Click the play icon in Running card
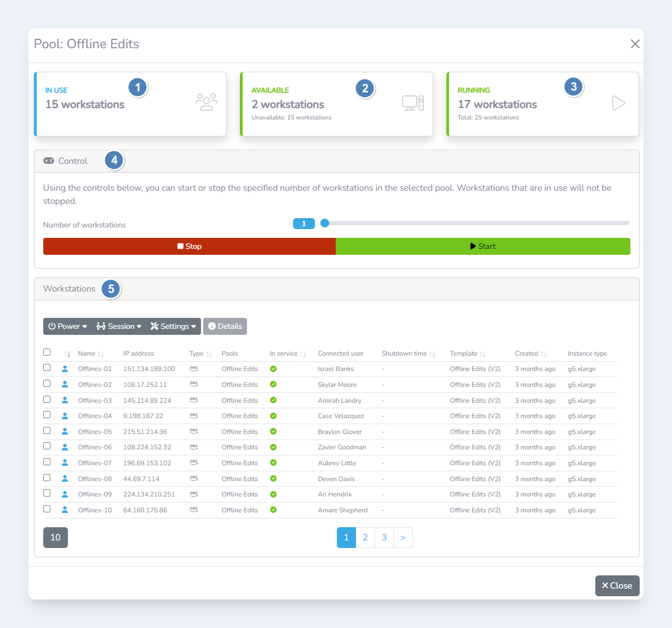Image resolution: width=672 pixels, height=628 pixels. pos(618,103)
